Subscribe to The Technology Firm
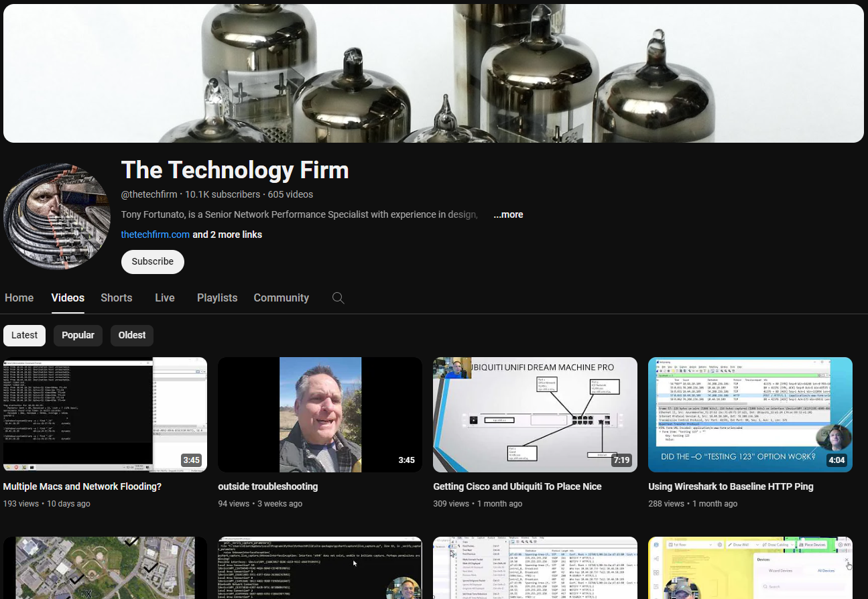868x599 pixels. click(x=152, y=261)
